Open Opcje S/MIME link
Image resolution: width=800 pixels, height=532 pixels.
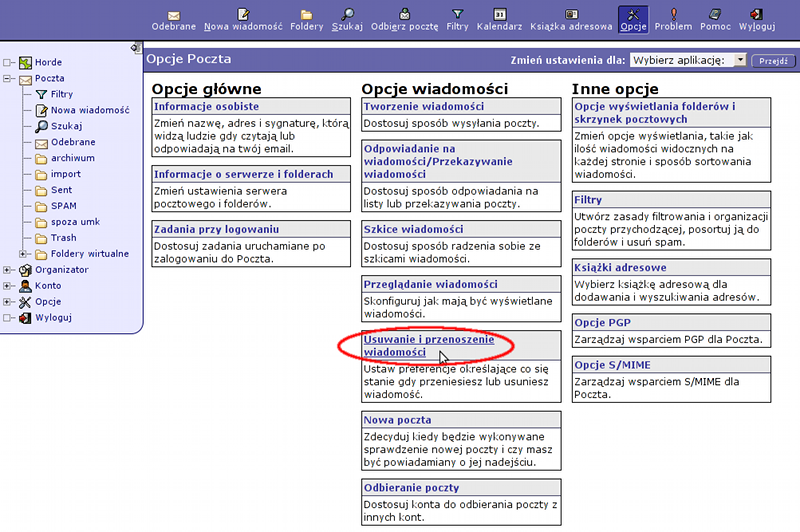click(x=612, y=365)
